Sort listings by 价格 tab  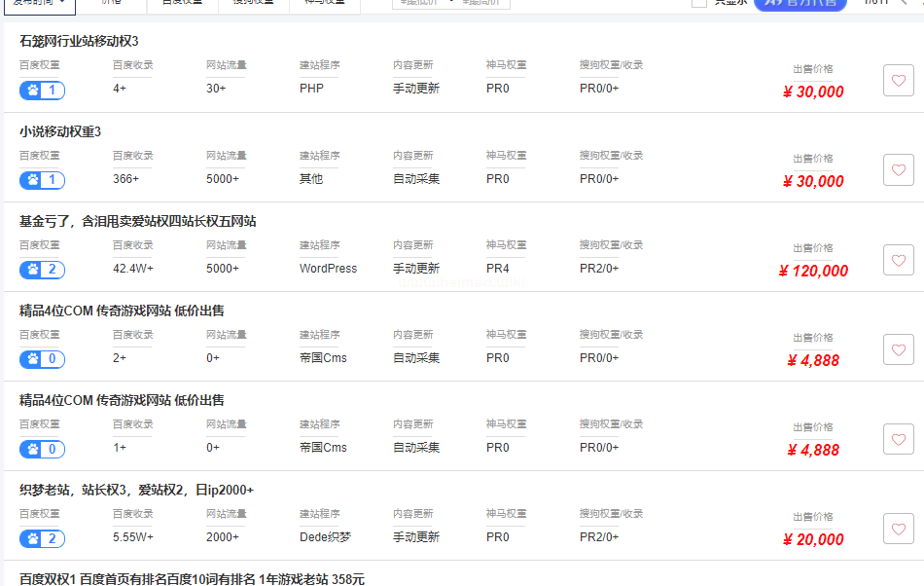[113, 4]
